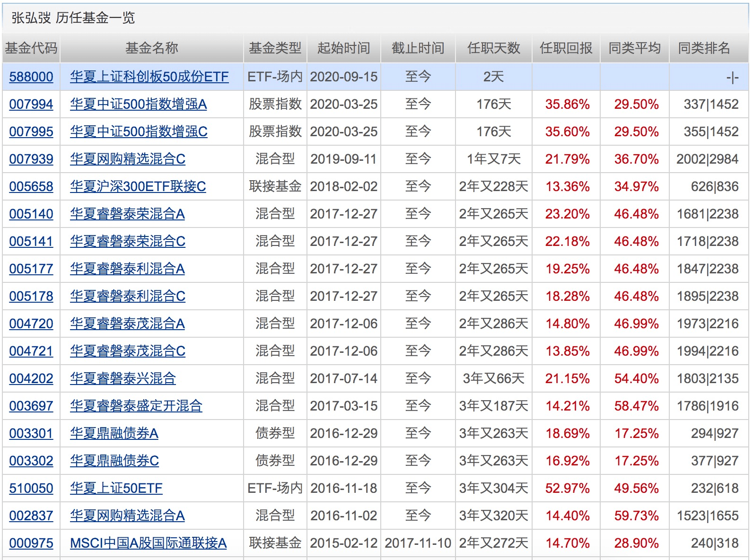Select return value 35.86% cell
Viewport: 753px width, 560px height.
tap(567, 104)
